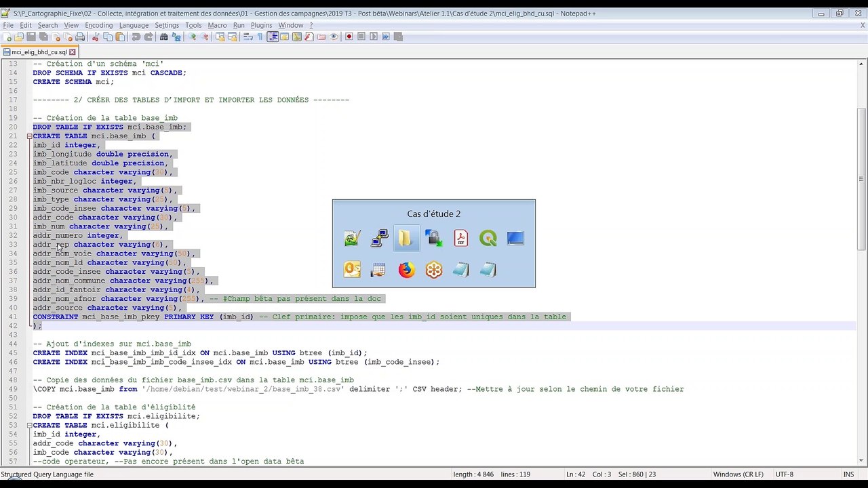Select Firefox icon in task switcher

(406, 270)
